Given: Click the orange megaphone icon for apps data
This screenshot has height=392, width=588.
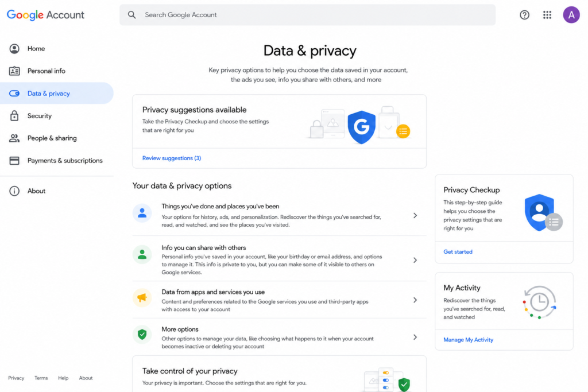Looking at the screenshot, I should [142, 297].
